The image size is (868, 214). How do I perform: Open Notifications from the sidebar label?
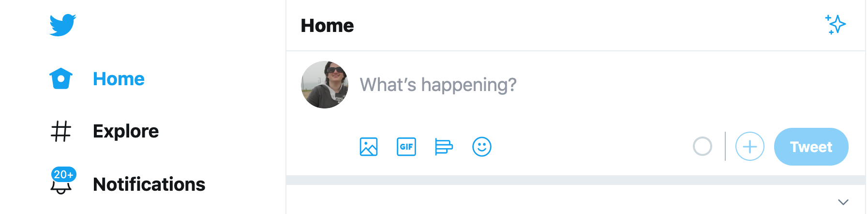(x=149, y=184)
